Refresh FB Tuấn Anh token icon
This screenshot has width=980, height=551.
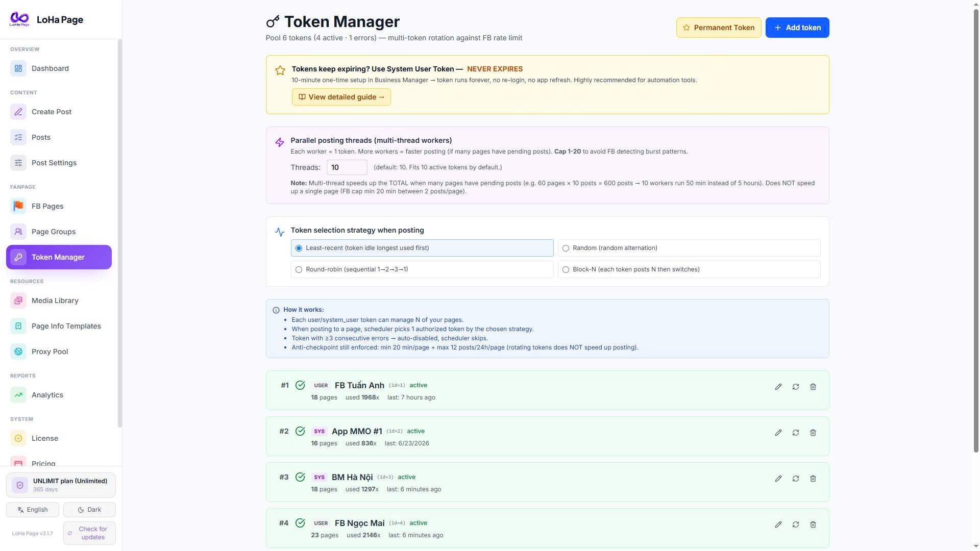(796, 387)
